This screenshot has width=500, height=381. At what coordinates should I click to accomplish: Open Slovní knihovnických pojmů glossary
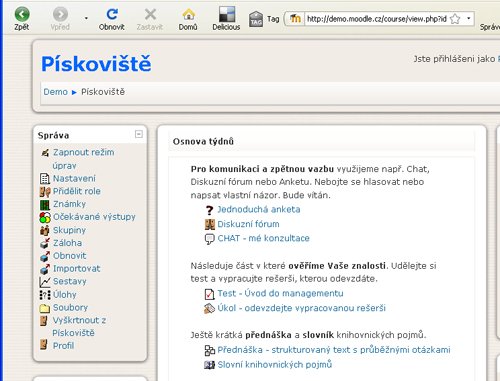(x=275, y=364)
